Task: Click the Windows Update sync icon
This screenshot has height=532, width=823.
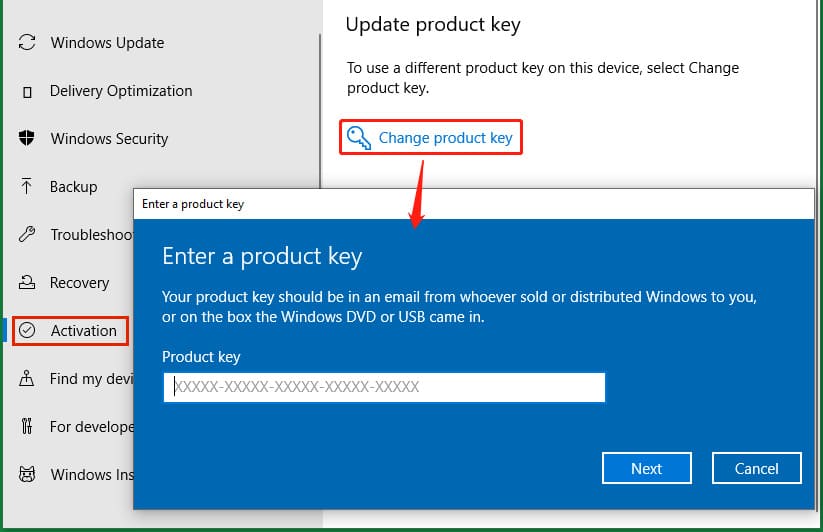Action: click(28, 43)
